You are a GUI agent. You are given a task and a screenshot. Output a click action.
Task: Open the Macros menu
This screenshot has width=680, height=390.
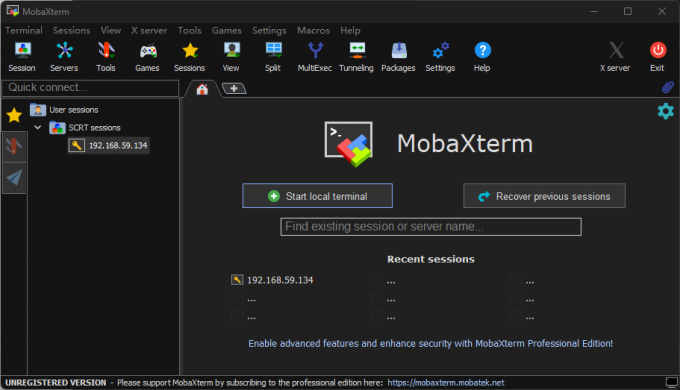pos(313,30)
